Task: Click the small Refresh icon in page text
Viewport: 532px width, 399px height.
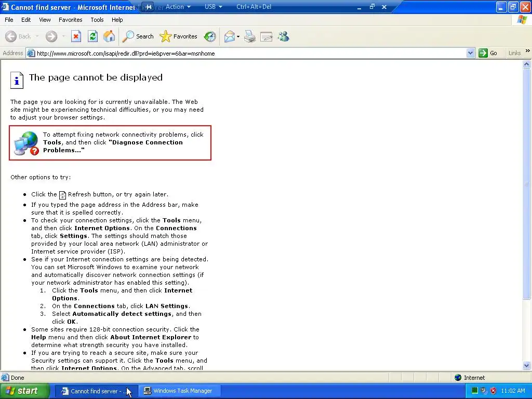Action: [62, 195]
